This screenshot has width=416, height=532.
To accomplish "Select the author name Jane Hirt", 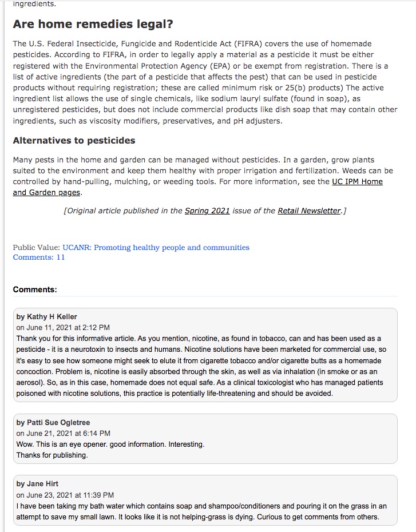I will tap(42, 483).
